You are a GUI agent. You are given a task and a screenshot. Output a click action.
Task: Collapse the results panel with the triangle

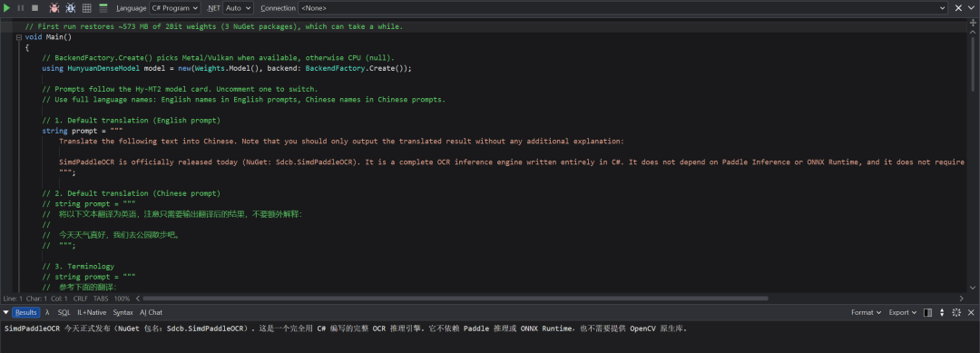5,312
